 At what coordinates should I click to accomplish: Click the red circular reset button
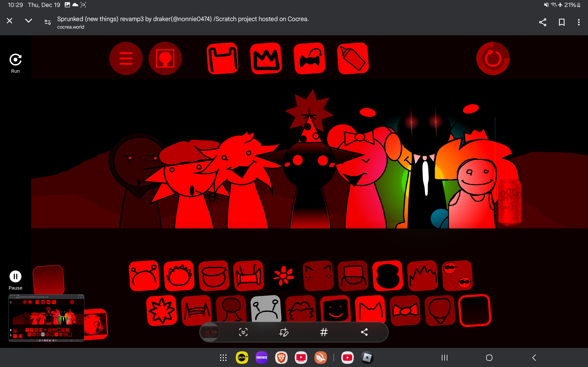(x=493, y=59)
